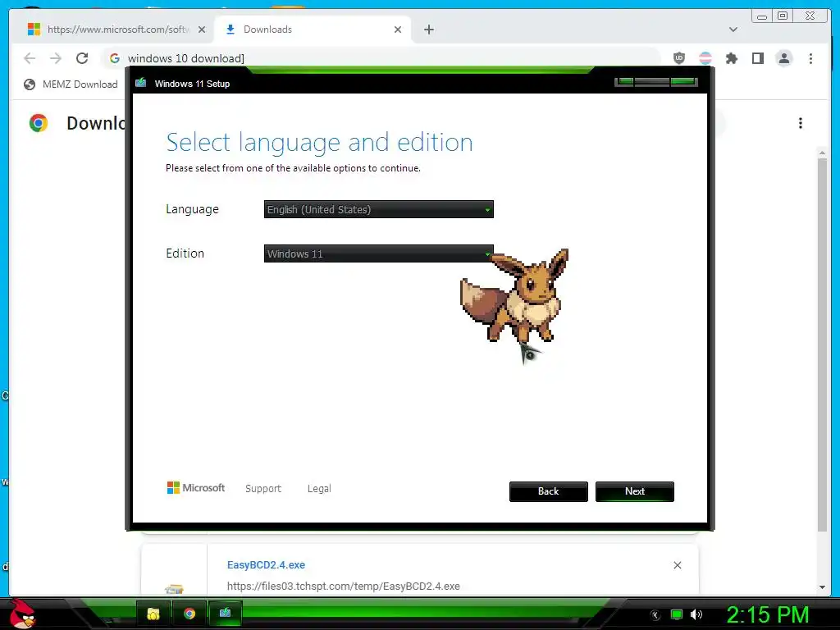Click the Google icon in the address bar
Screen dimensions: 840x630
coord(115,58)
